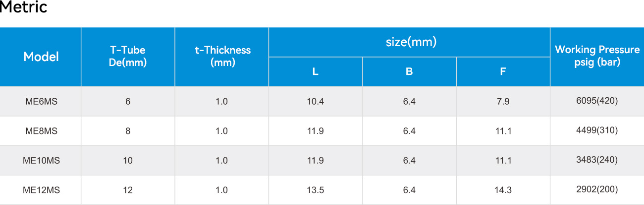Click the Metric heading
The image size is (644, 205).
click(23, 7)
